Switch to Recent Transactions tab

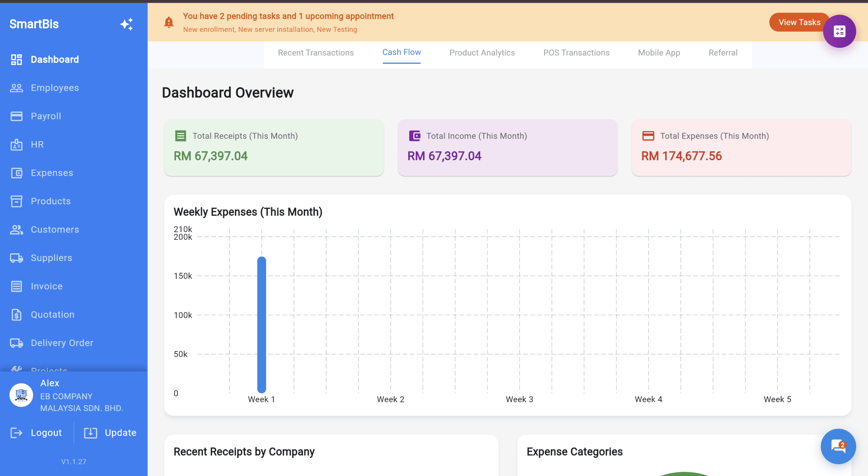[x=316, y=53]
